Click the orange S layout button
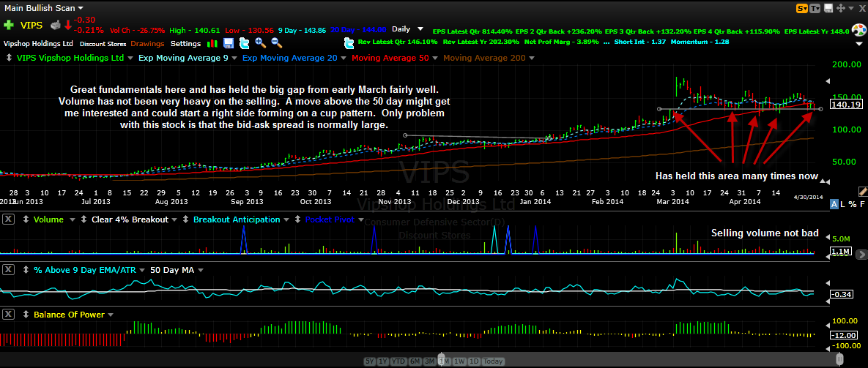868x368 pixels. (802, 8)
